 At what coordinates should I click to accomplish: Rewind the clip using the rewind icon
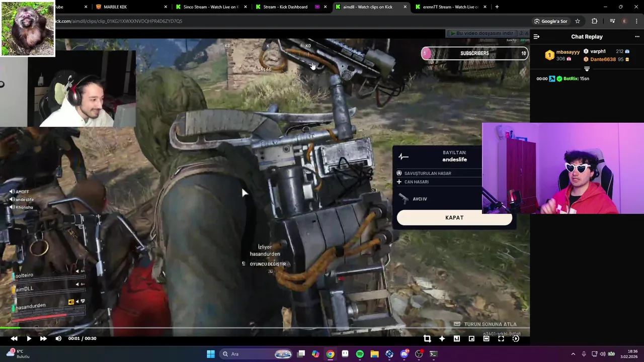[14, 339]
